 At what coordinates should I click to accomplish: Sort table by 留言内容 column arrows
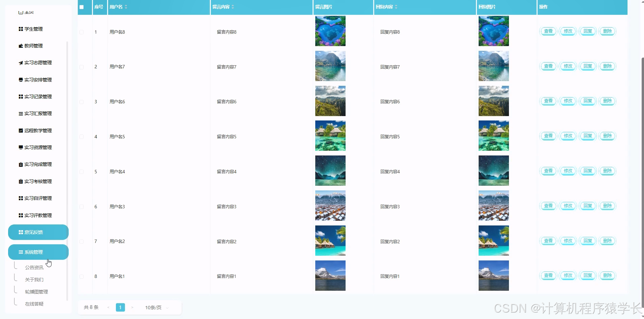(x=233, y=7)
